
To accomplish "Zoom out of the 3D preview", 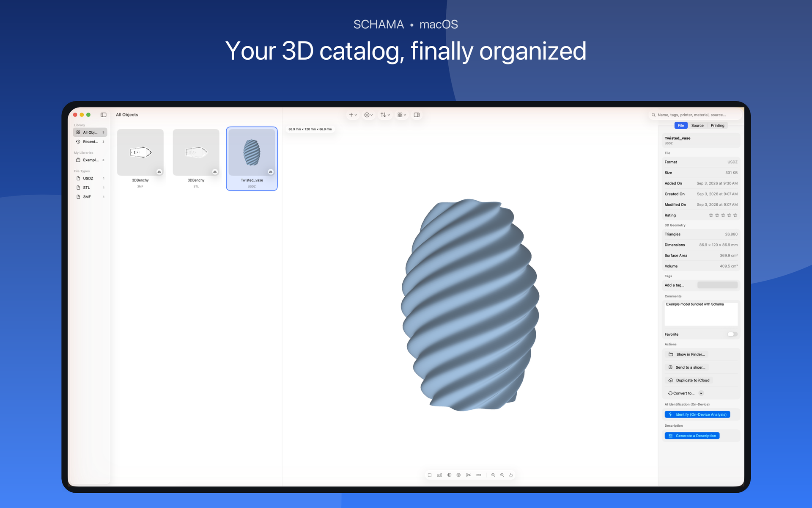I will point(493,475).
